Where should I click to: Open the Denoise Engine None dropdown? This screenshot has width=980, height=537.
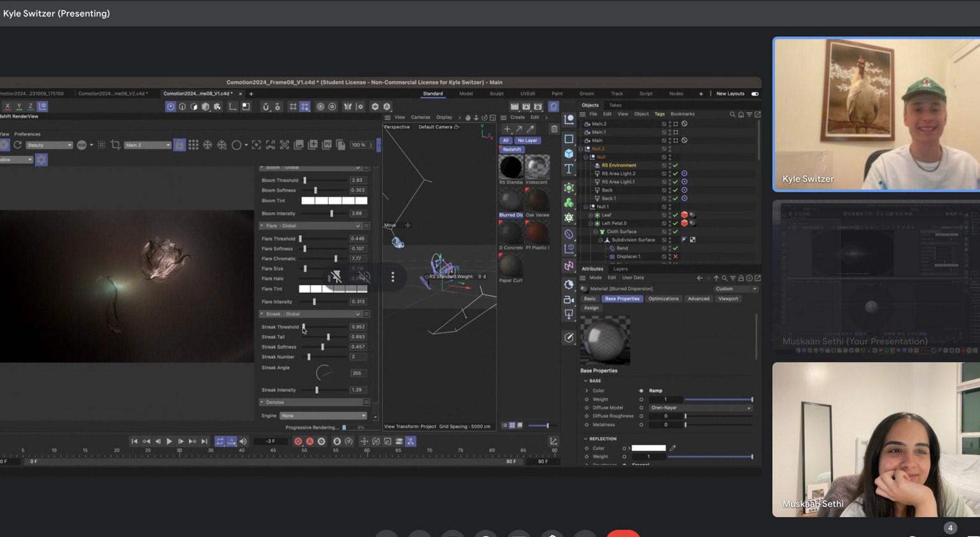(323, 415)
